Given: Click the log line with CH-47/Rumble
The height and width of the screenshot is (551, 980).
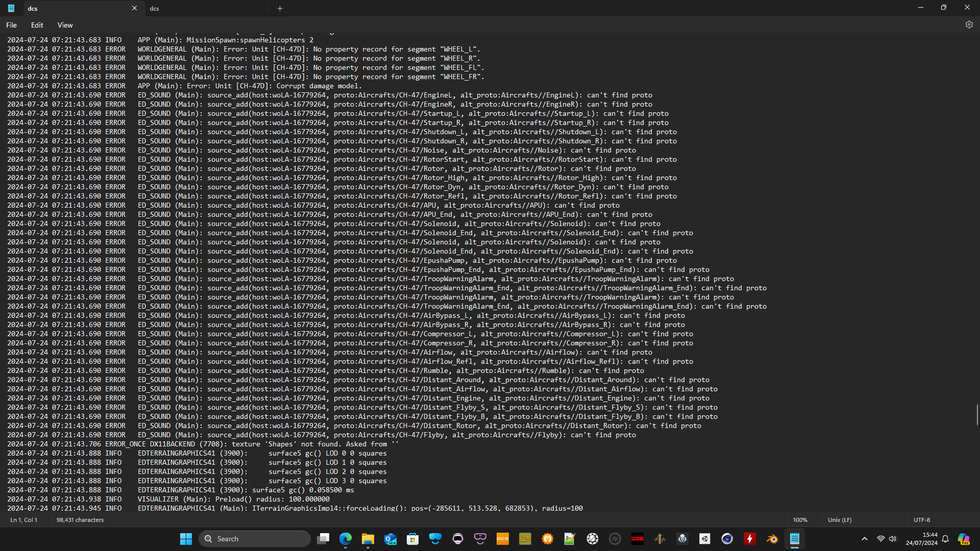Looking at the screenshot, I should (x=326, y=370).
